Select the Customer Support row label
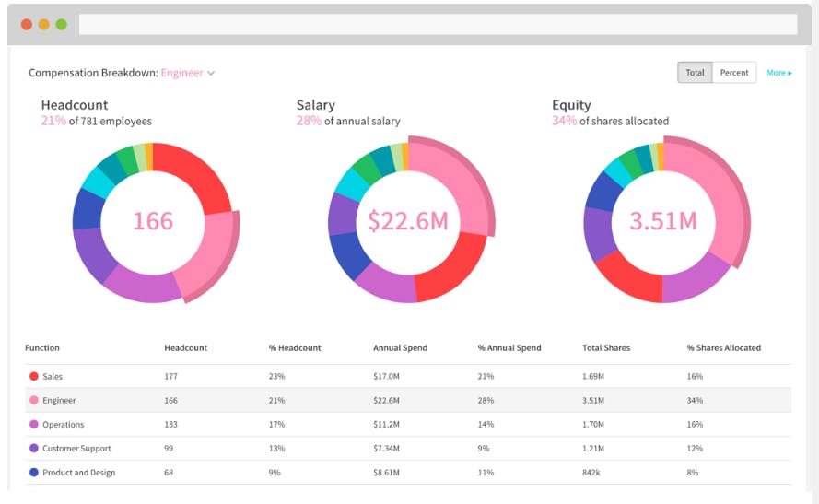The image size is (819, 504). (76, 448)
